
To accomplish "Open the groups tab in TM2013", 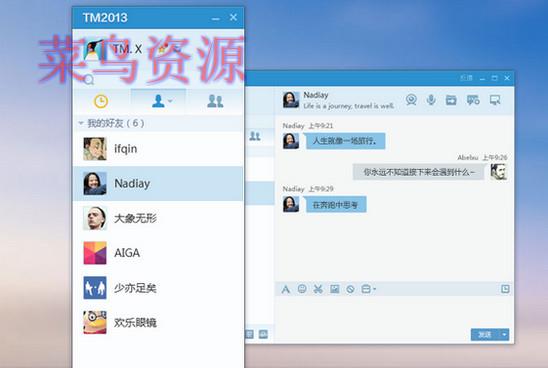I will (215, 101).
